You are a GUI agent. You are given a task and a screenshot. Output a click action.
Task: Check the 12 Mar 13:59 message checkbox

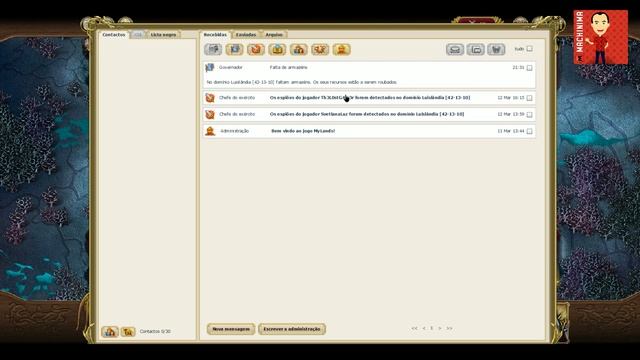529,115
